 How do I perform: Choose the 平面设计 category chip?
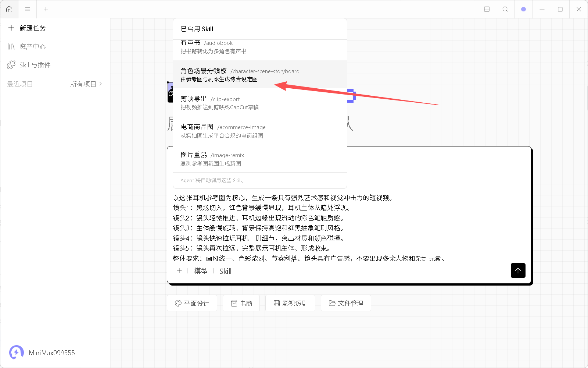(x=192, y=303)
